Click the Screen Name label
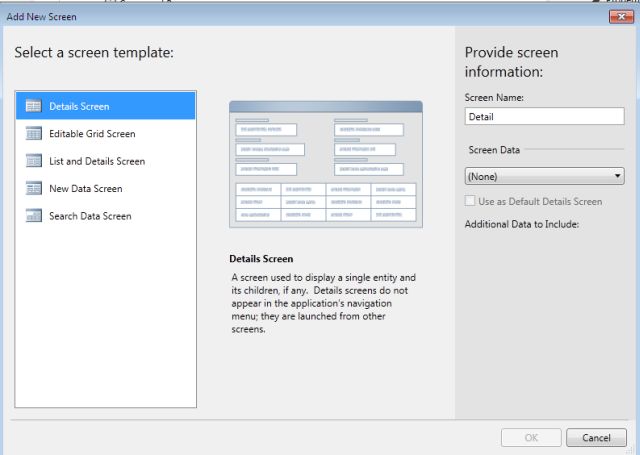Viewport: 640px width, 455px height. point(494,98)
